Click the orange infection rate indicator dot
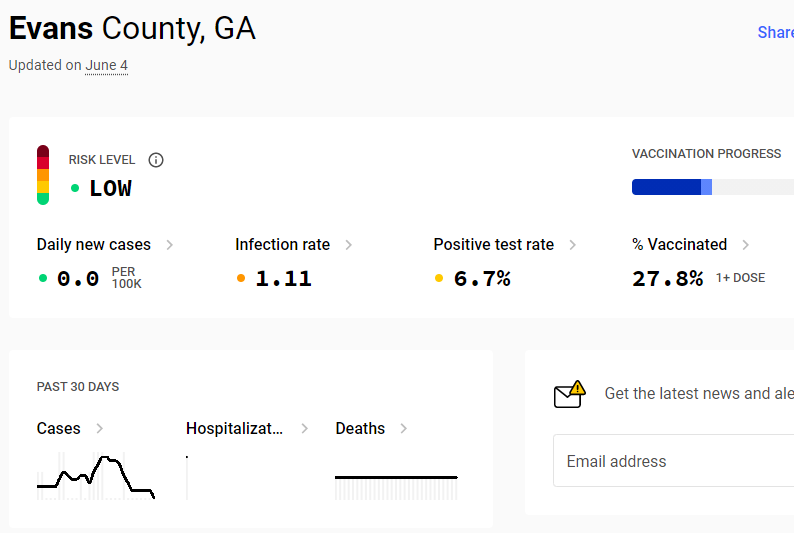Viewport: 794px width, 533px height. [241, 278]
